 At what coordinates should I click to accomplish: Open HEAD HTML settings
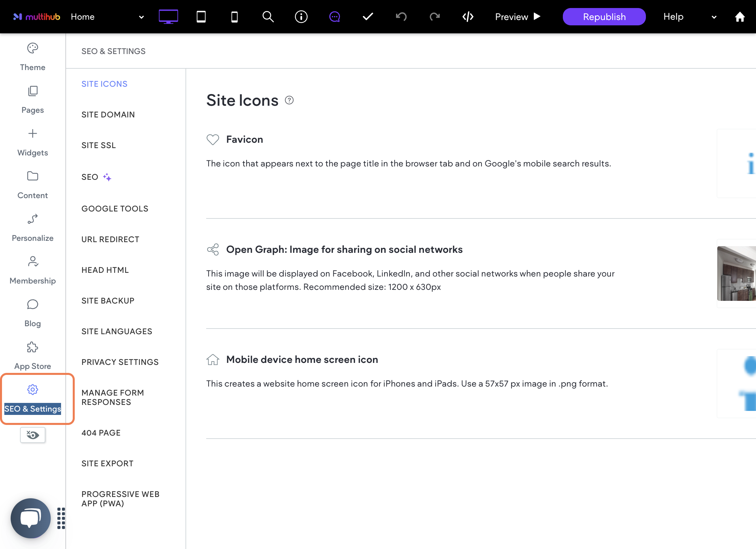coord(105,270)
